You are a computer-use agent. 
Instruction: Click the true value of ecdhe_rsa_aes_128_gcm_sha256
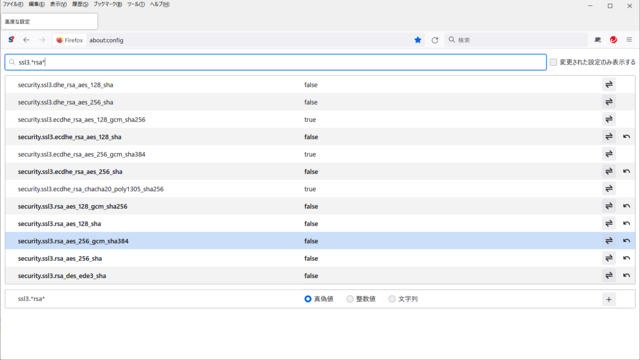point(310,120)
